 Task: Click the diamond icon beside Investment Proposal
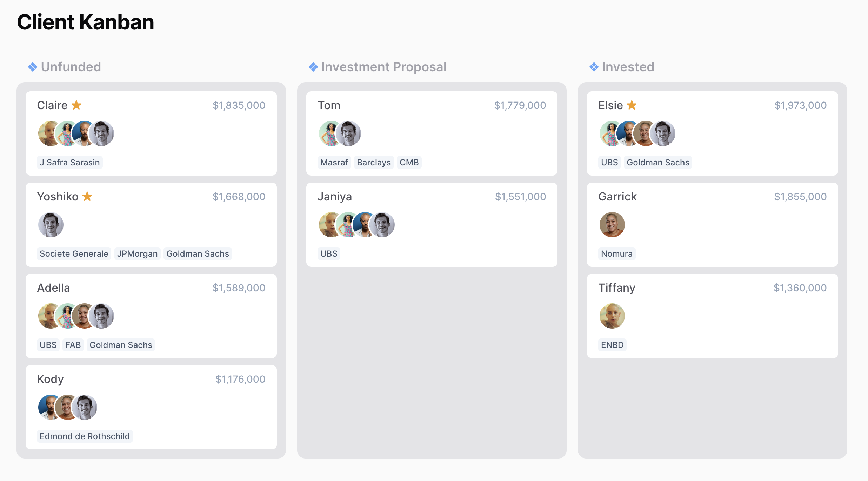pos(313,67)
